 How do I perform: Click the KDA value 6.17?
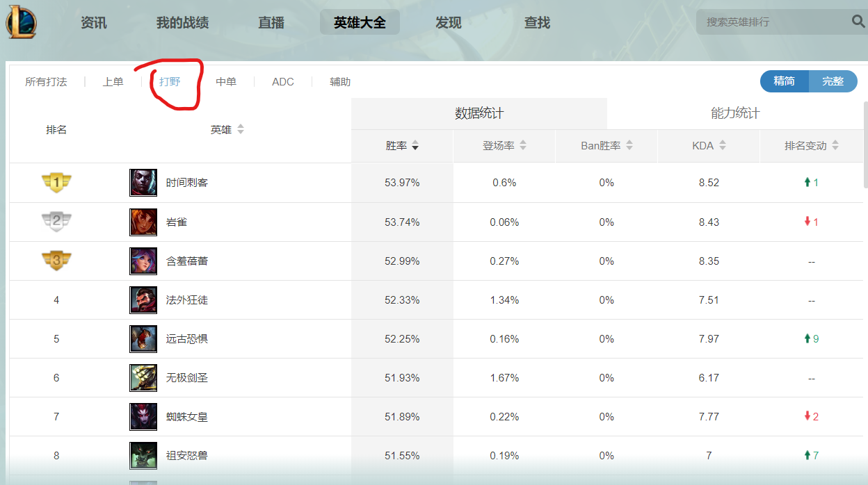pyautogui.click(x=709, y=378)
